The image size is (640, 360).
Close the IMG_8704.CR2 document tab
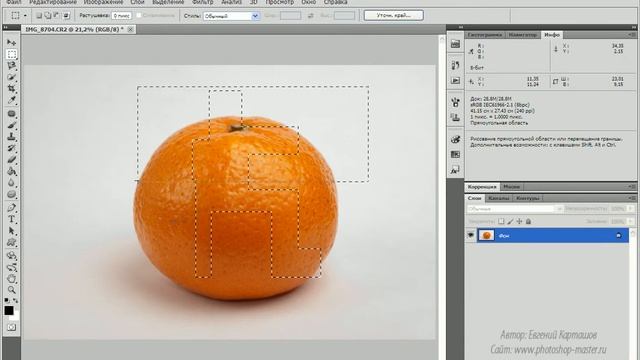[x=130, y=29]
